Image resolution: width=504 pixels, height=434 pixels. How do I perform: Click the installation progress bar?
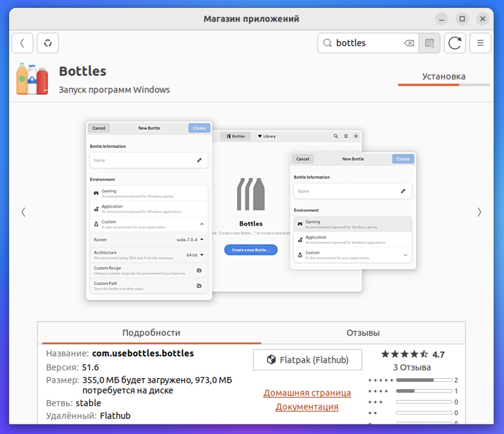pos(444,85)
